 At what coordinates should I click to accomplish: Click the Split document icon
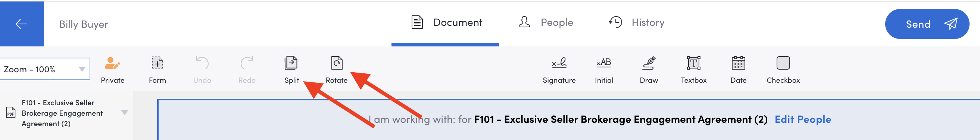click(x=291, y=63)
